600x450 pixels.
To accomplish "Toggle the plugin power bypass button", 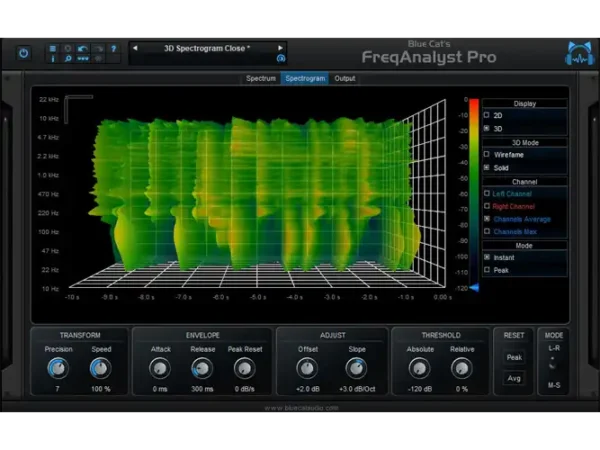I will (23, 53).
